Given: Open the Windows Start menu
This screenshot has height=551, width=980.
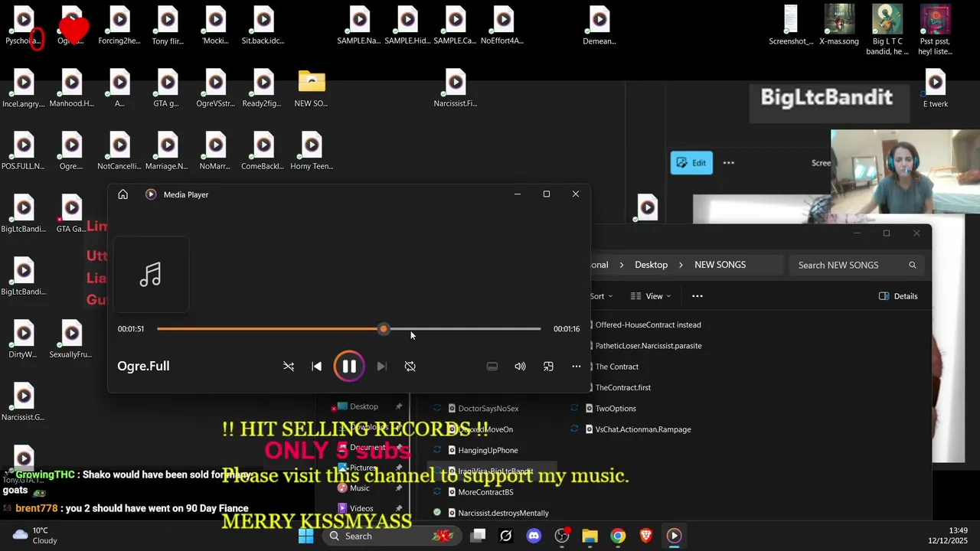Looking at the screenshot, I should coord(305,536).
